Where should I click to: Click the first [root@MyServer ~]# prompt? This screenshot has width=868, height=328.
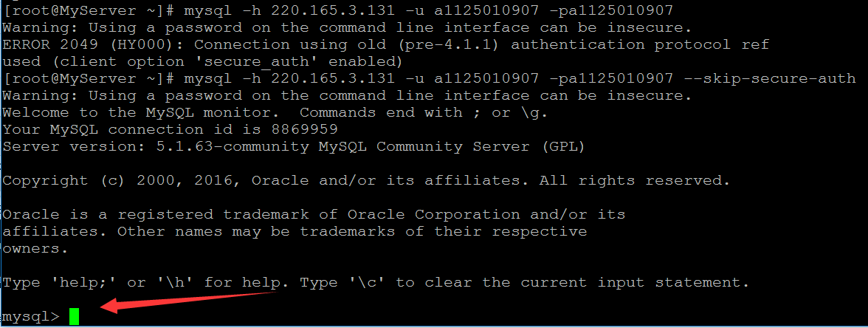coord(88,10)
